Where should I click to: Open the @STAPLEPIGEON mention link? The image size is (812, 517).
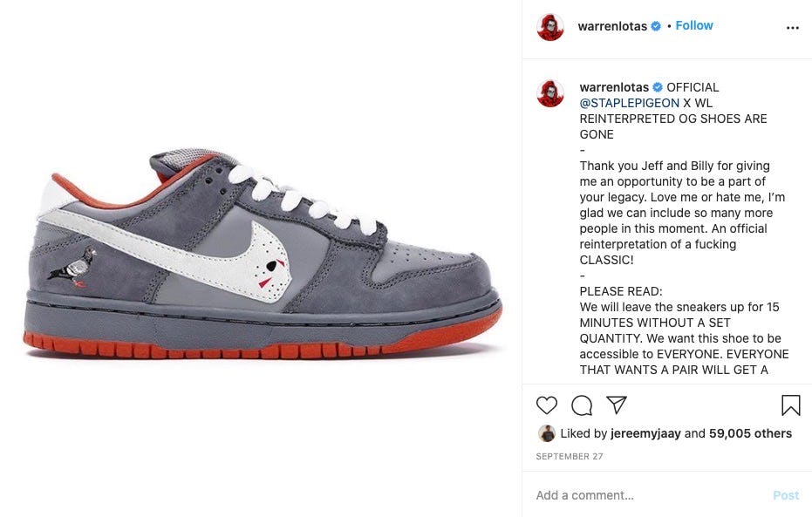pos(629,103)
